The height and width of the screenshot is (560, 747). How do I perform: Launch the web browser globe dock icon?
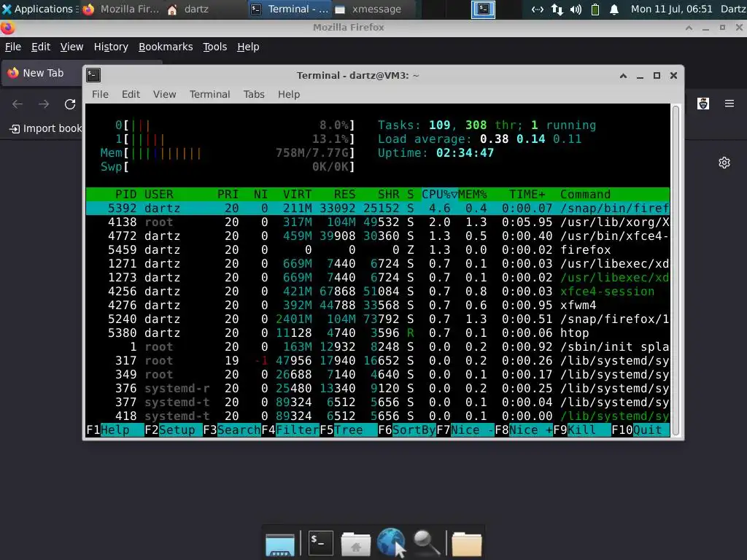[x=391, y=542]
